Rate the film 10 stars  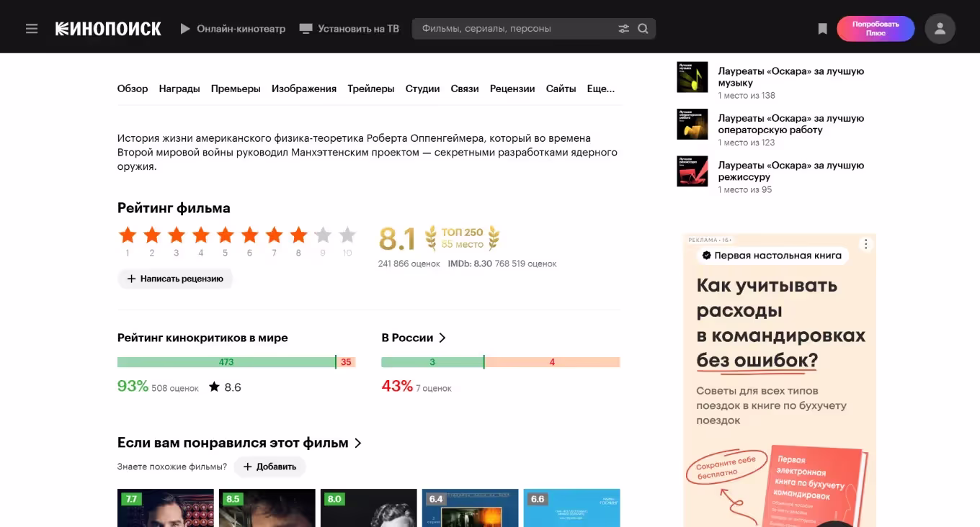point(347,235)
